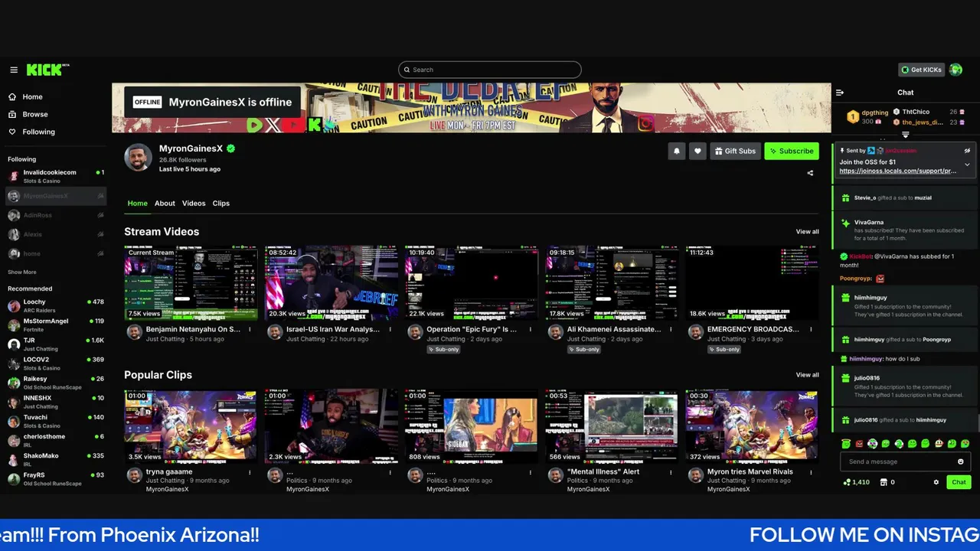
Task: Toggle the notification bell for MyronGainesX
Action: 676,151
